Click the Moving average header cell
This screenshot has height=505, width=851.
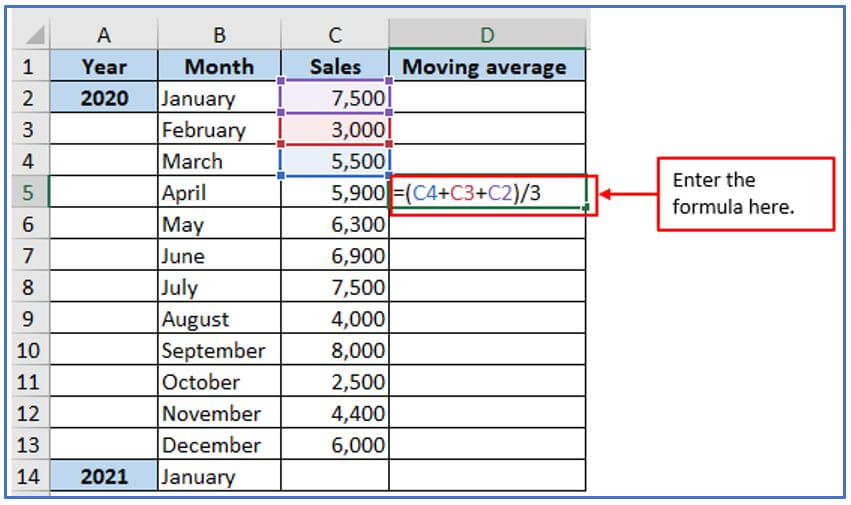click(x=487, y=66)
